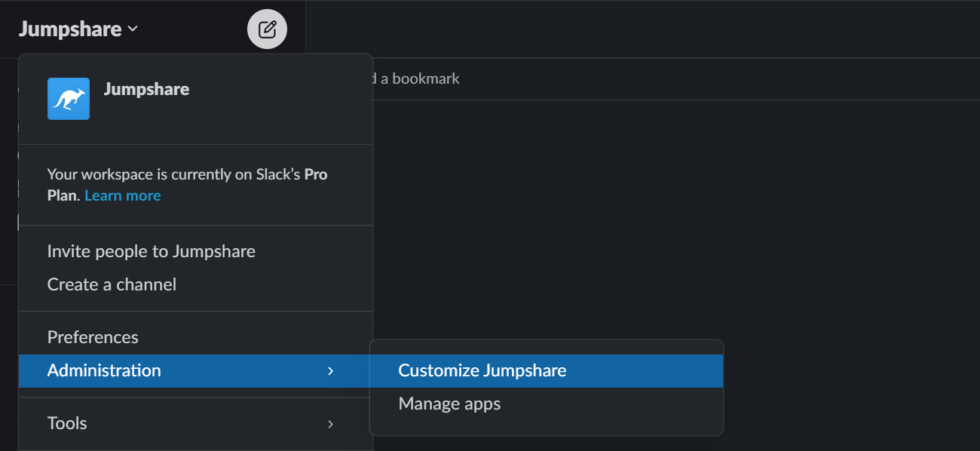The width and height of the screenshot is (980, 451).
Task: Expand the Administration submenu arrow
Action: tap(330, 370)
